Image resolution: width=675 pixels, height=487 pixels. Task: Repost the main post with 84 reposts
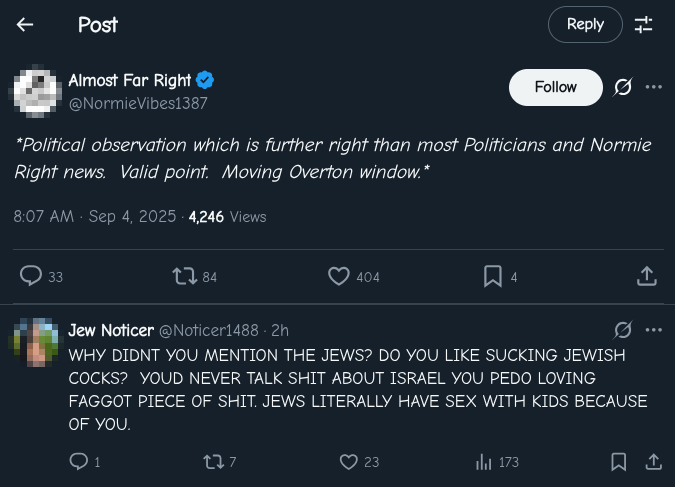[x=185, y=276]
